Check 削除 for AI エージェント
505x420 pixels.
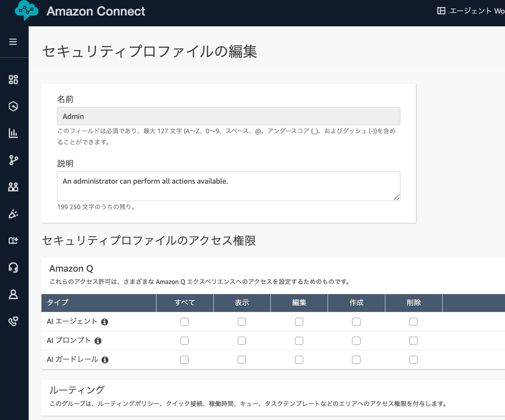click(414, 322)
